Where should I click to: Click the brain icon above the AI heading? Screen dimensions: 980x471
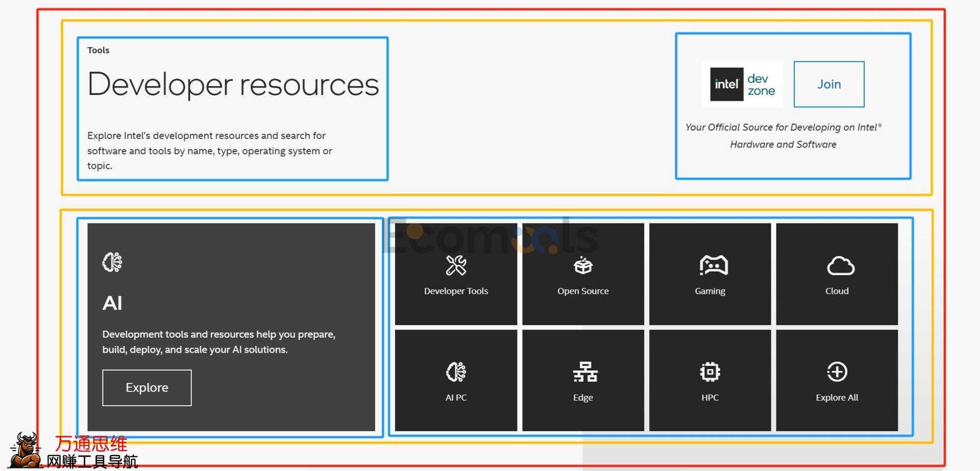112,262
